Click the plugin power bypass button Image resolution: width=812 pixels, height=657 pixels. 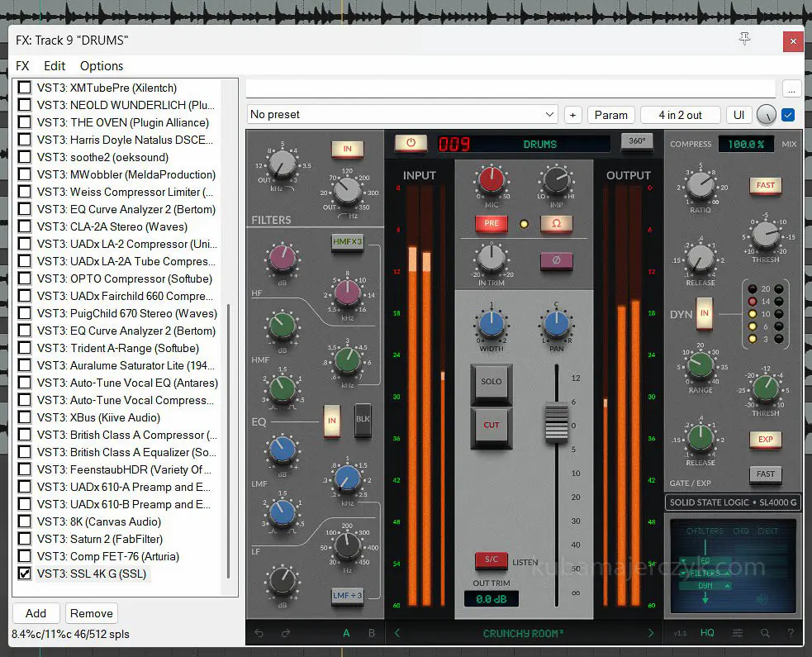point(411,144)
